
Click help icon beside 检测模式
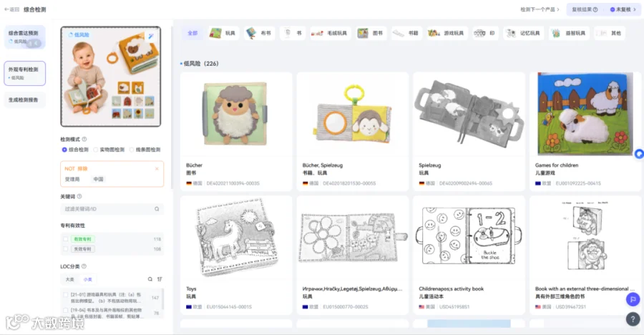84,140
